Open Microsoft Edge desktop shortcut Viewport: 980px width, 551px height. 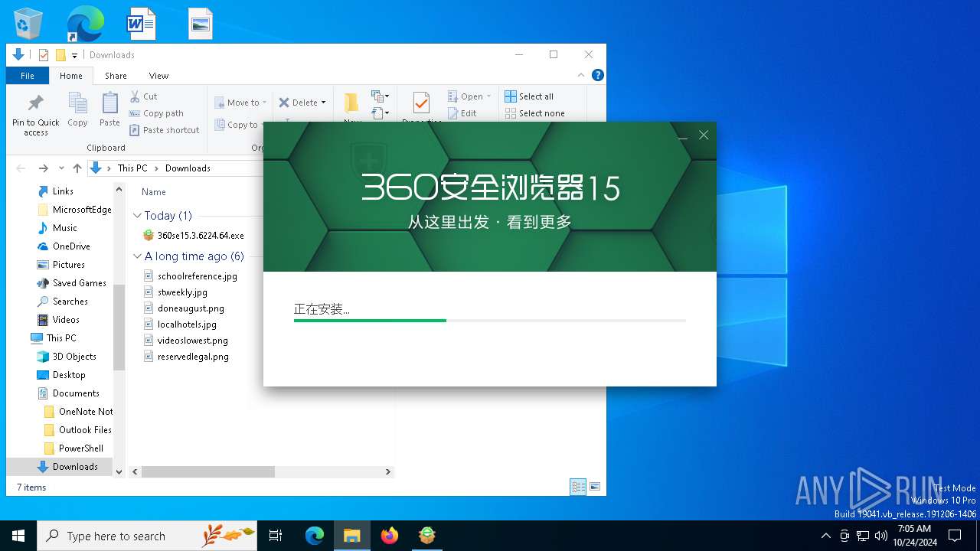coord(85,23)
